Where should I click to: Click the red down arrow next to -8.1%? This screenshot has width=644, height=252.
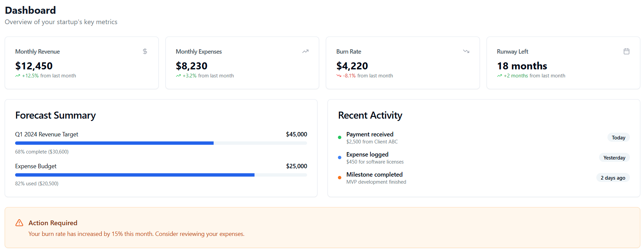coord(339,76)
